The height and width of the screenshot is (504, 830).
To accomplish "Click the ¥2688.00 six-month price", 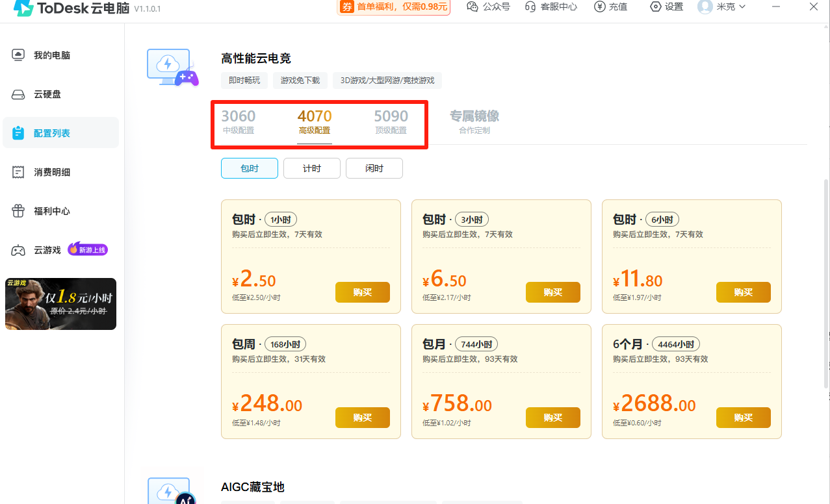I will coord(655,405).
